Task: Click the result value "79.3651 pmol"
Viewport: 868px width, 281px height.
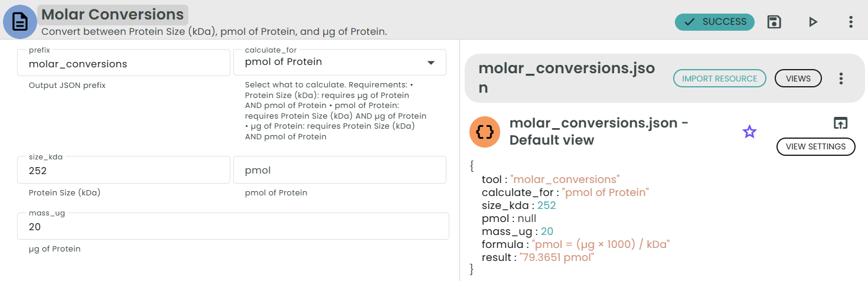Action: tap(556, 257)
